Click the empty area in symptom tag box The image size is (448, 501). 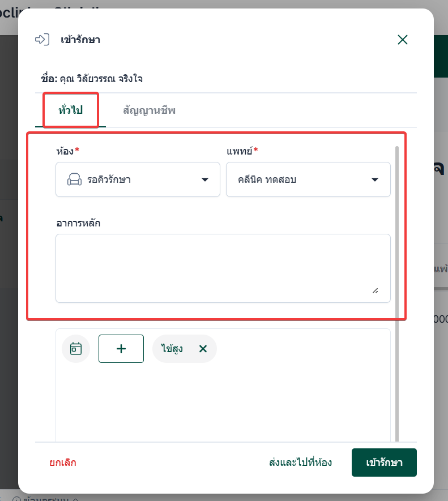(223, 402)
